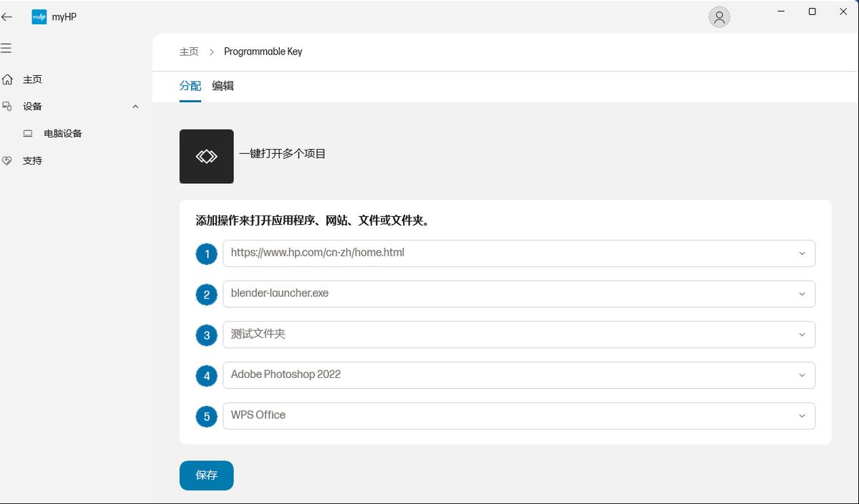Screen dimensions: 859x504
Task: Expand dropdown arrow for WPS Office row
Action: coord(802,416)
